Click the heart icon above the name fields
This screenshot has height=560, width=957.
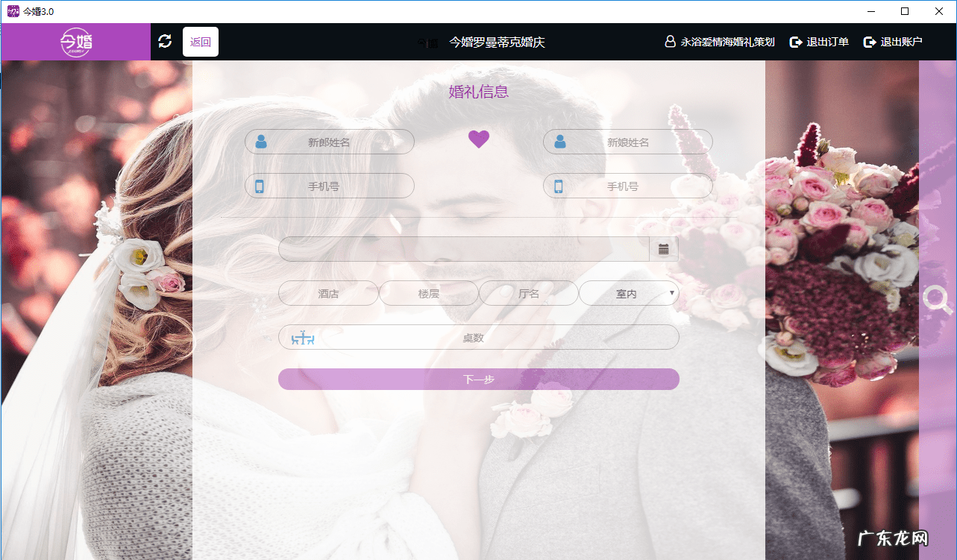pos(478,139)
